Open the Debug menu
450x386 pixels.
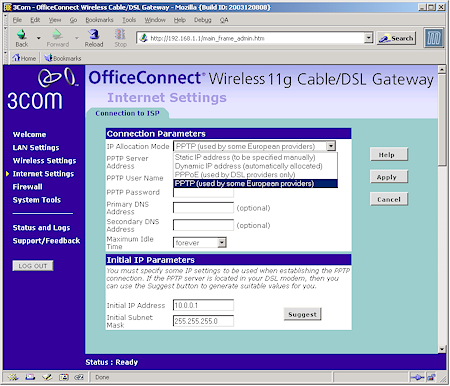203,20
